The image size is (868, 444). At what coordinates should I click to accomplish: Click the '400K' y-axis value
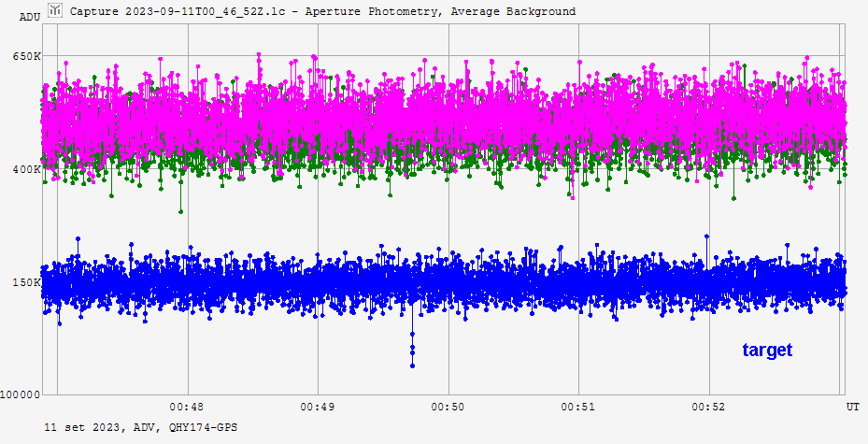coord(27,169)
